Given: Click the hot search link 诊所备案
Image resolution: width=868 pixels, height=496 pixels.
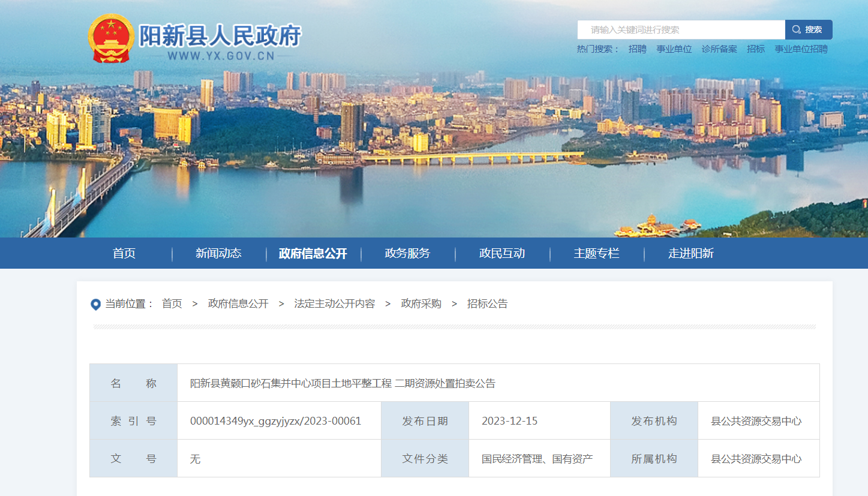Looking at the screenshot, I should pos(719,49).
